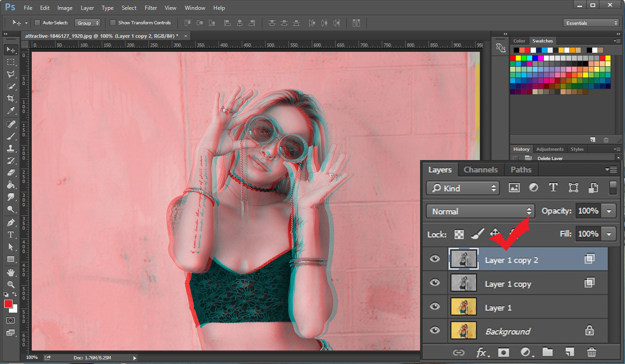Select the Dodge tool
The width and height of the screenshot is (625, 364).
(11, 209)
